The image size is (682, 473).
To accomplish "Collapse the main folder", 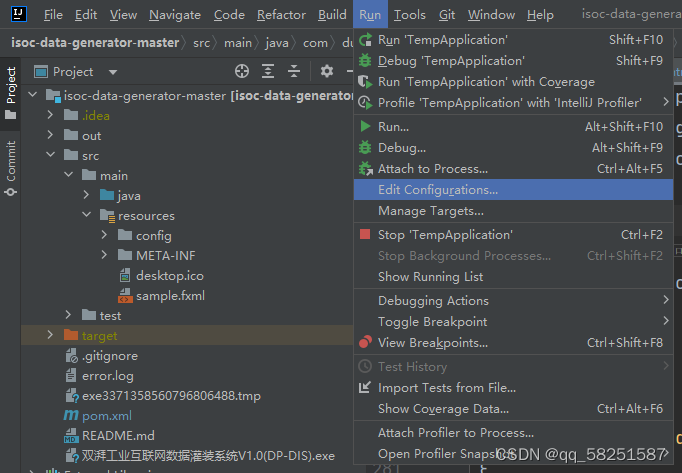I will [x=69, y=174].
